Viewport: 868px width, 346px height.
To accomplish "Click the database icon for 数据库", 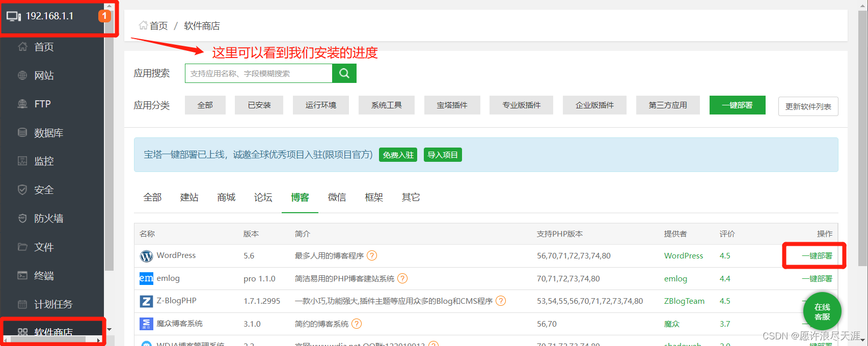I will click(x=22, y=132).
